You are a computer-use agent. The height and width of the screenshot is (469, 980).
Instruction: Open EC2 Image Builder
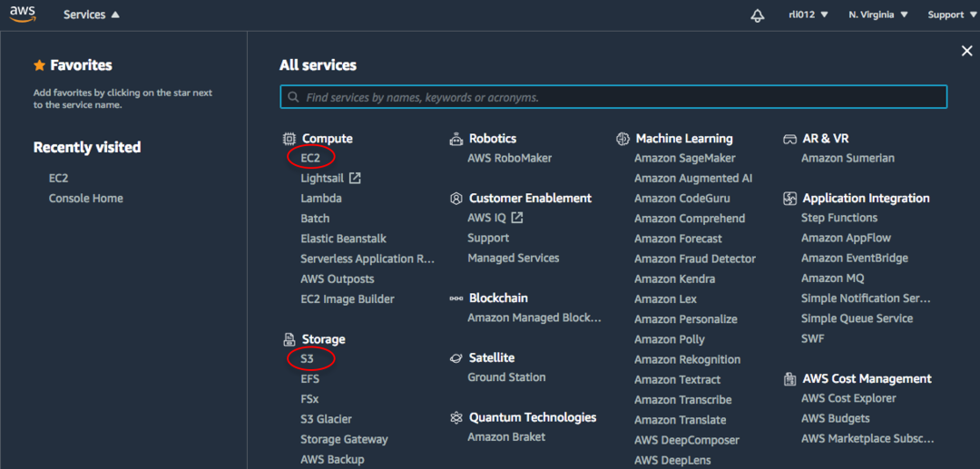[x=348, y=299]
